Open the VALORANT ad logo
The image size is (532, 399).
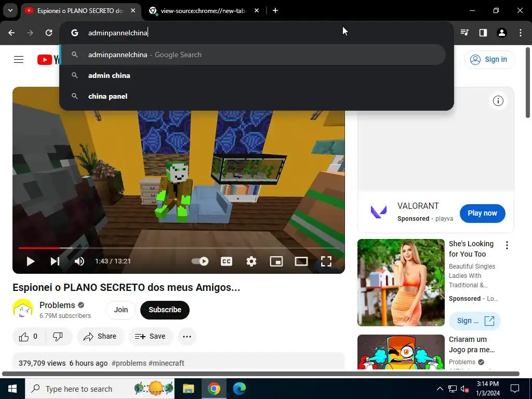(x=379, y=212)
